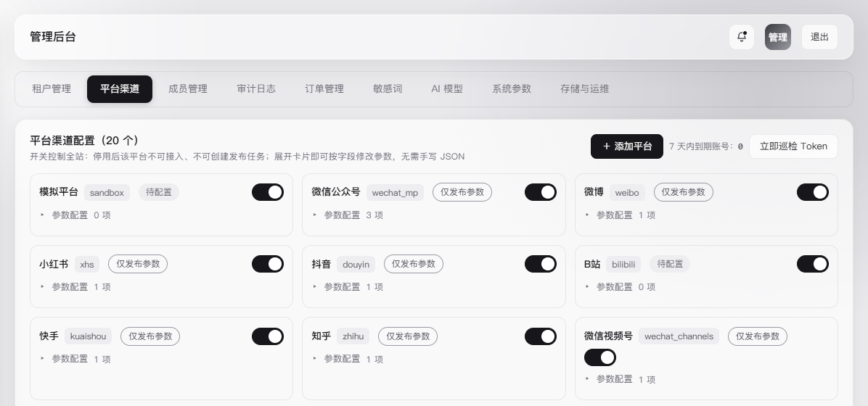The image size is (868, 406).
Task: Click the wechat_mp code tag
Action: click(395, 193)
